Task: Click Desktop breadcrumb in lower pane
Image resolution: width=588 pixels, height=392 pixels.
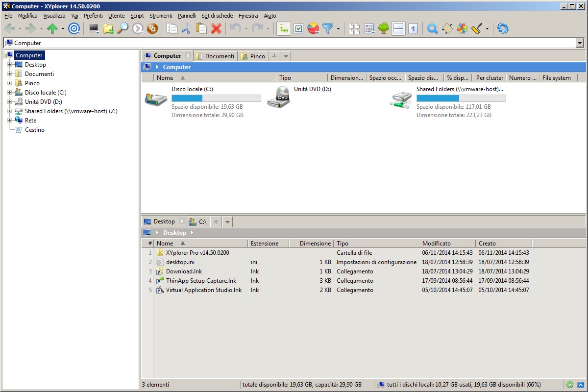Action: [x=174, y=233]
